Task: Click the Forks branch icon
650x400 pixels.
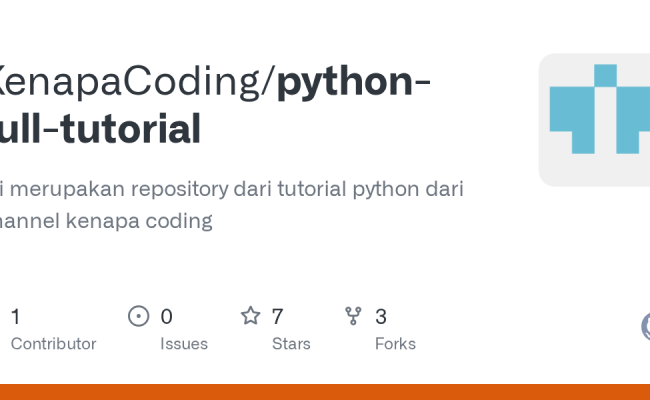Action: tap(353, 316)
